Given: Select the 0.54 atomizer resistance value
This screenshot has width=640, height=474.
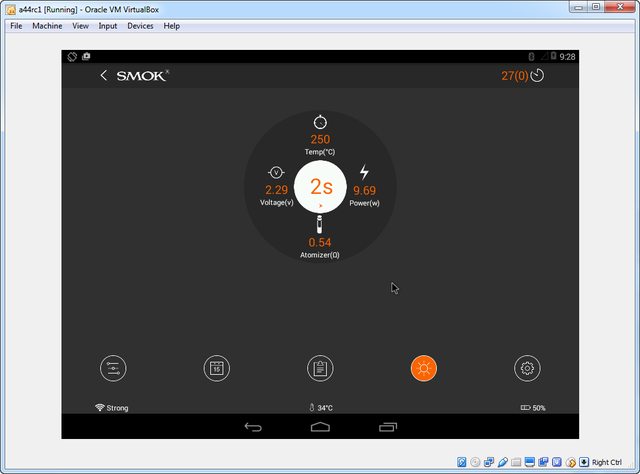Looking at the screenshot, I should 320,243.
